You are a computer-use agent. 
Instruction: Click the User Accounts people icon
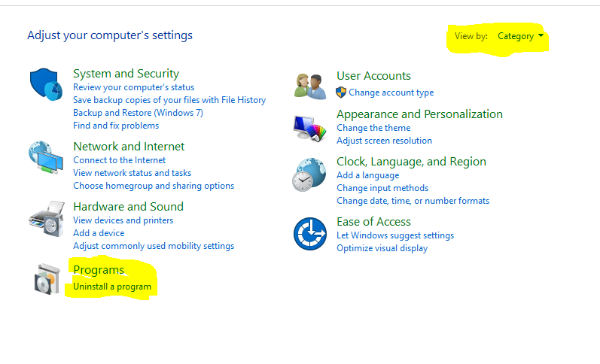[x=310, y=86]
